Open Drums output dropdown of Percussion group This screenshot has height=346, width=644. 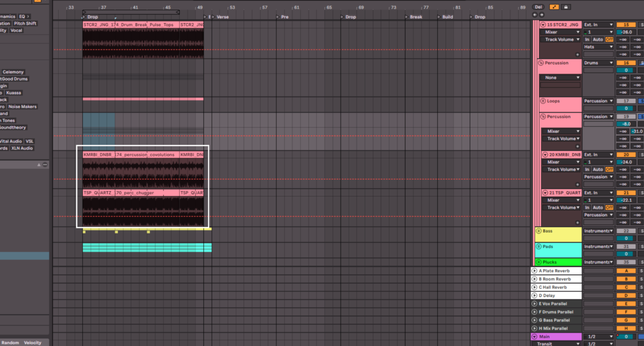click(x=599, y=63)
